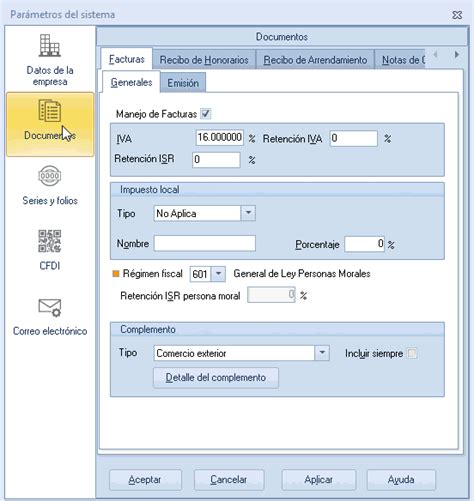
Task: Click the IVA percentage input field
Action: pyautogui.click(x=220, y=138)
